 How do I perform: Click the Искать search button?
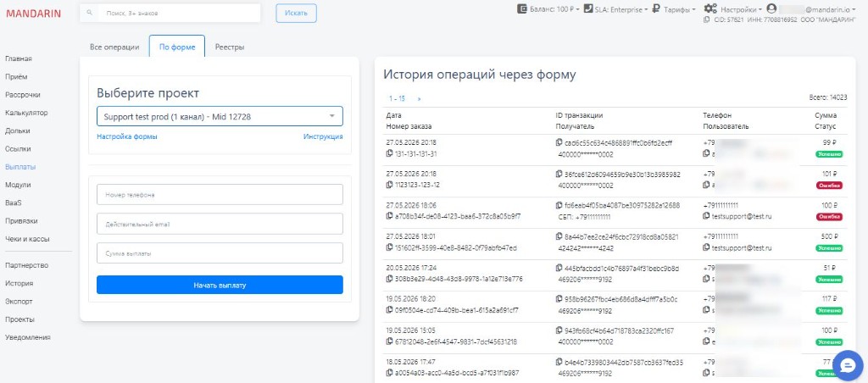[296, 14]
